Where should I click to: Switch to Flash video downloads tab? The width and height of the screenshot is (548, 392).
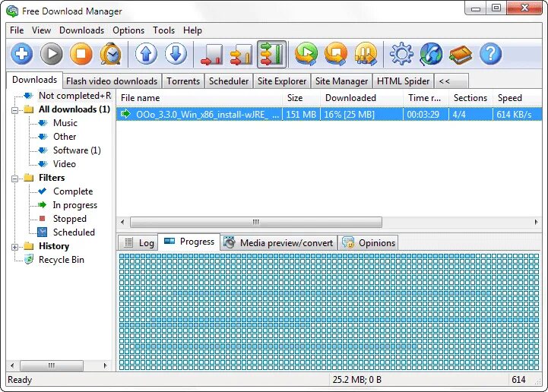[112, 81]
